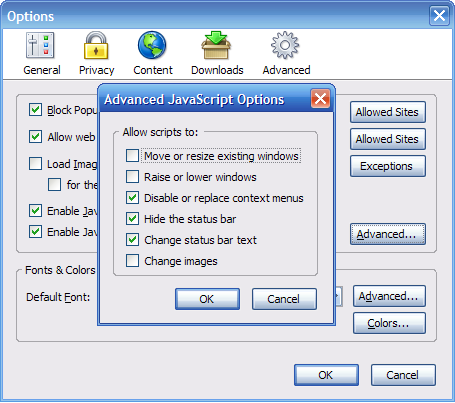Select the Advanced gear icon
Screen dimensions: 455x403
point(285,45)
